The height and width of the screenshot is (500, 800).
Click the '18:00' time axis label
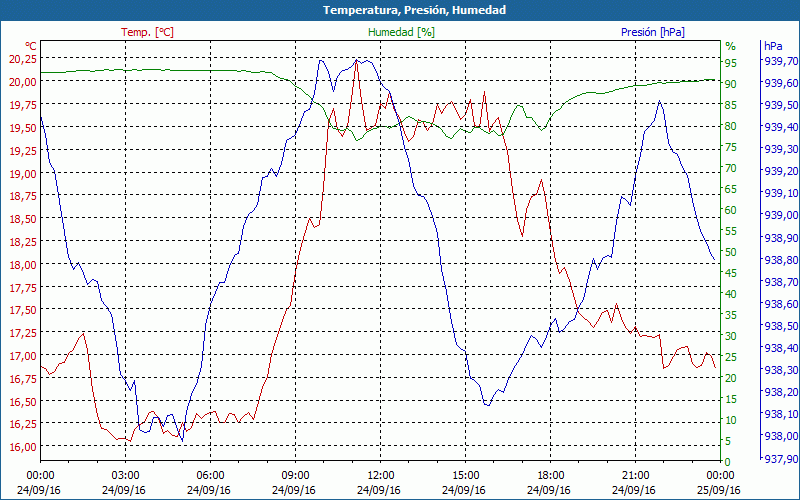(x=551, y=476)
